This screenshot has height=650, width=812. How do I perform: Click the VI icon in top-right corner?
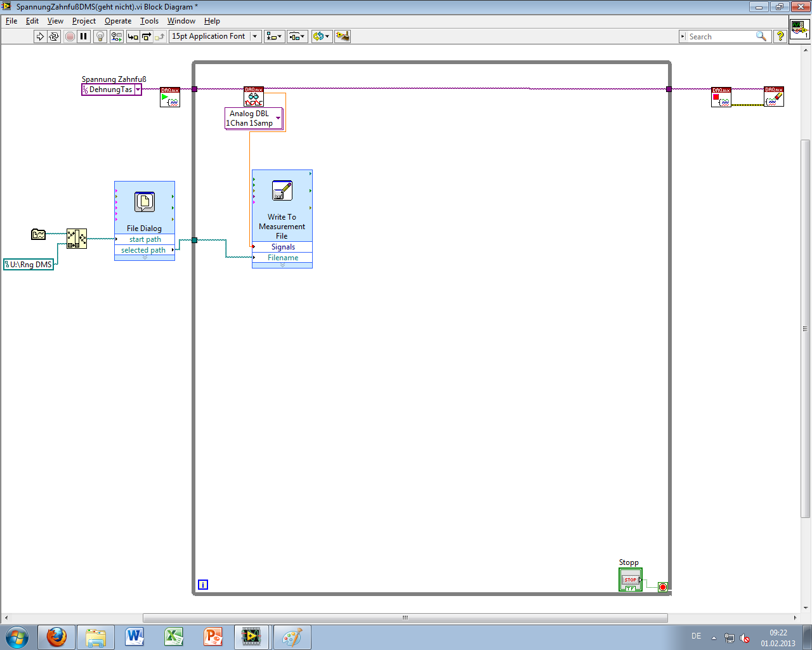click(x=799, y=29)
